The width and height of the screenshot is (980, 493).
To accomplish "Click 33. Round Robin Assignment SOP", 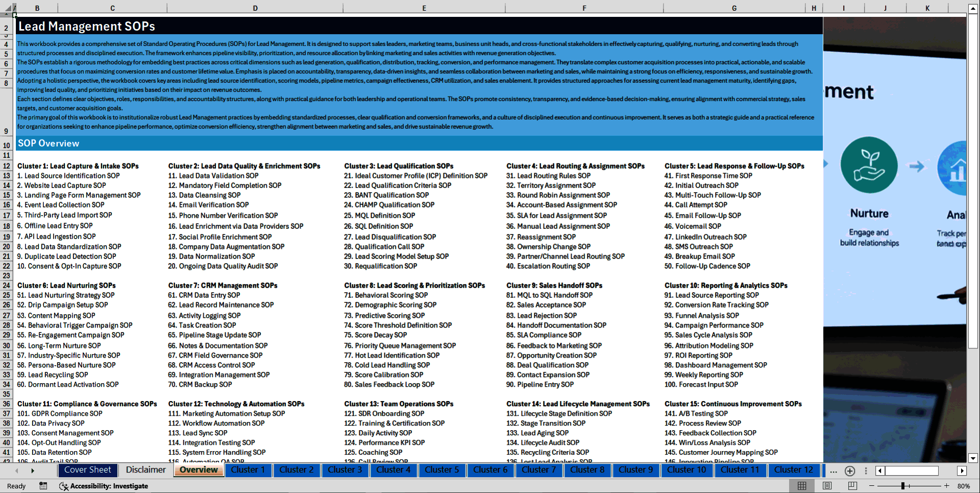I will 558,195.
